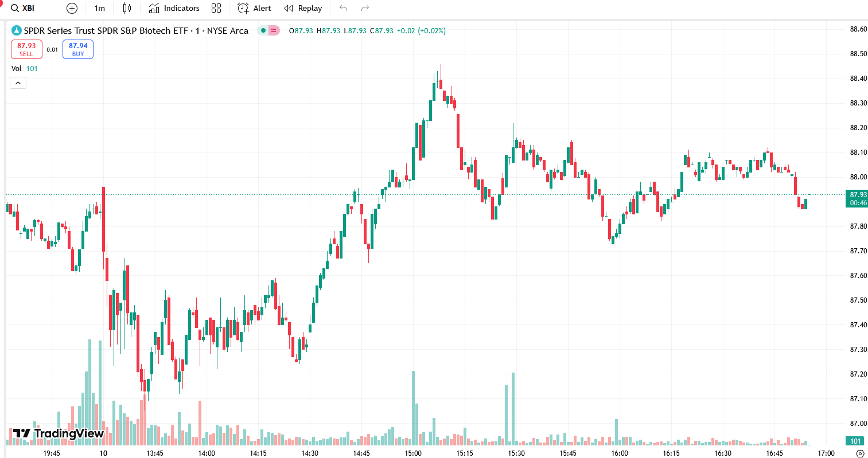Click the 87.50 price scale label
Screen dimensions: 868x458
[x=858, y=300]
